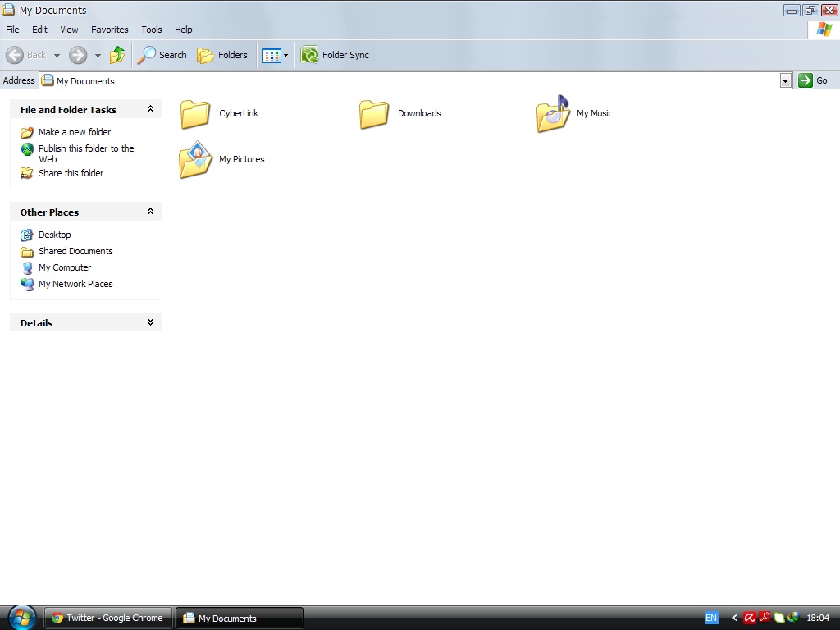840x630 pixels.
Task: Click the My Documents icon in address bar
Action: click(48, 80)
